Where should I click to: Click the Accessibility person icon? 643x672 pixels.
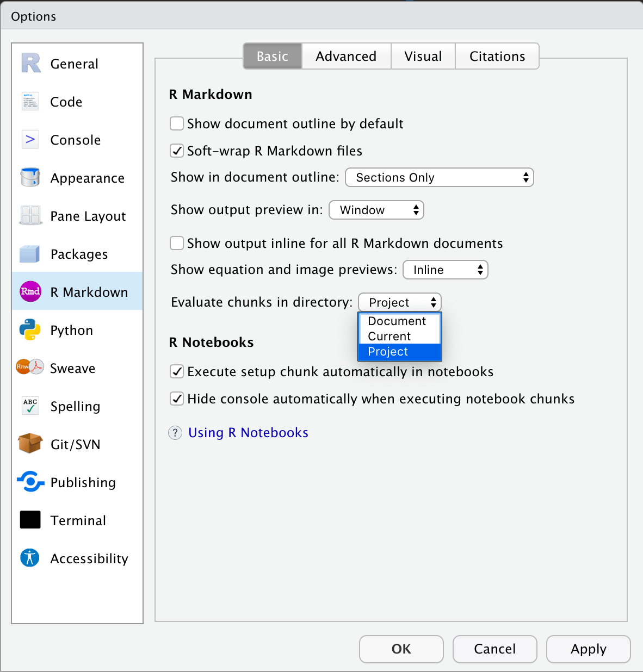tap(30, 557)
